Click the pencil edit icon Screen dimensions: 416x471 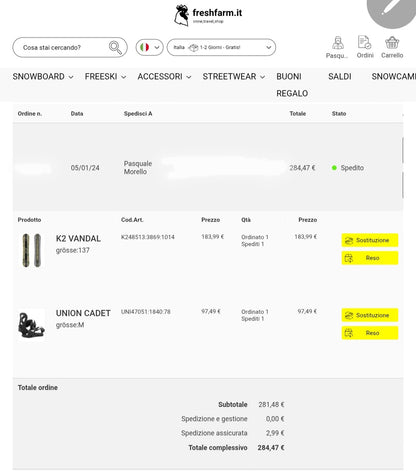tap(393, 10)
